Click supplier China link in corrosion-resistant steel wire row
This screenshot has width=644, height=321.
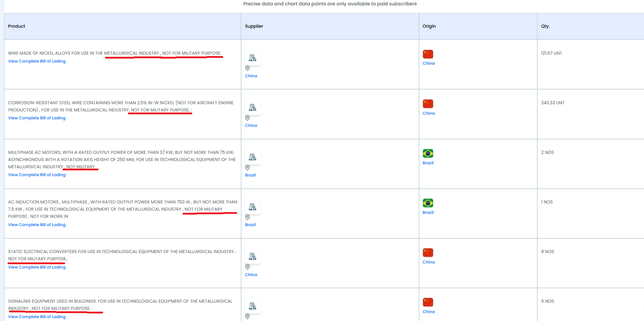click(x=251, y=125)
